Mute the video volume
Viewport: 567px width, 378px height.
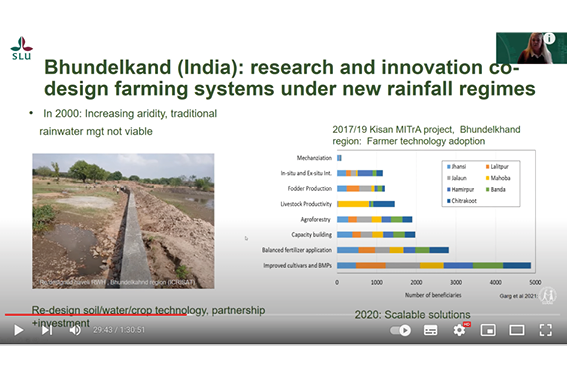(75, 330)
